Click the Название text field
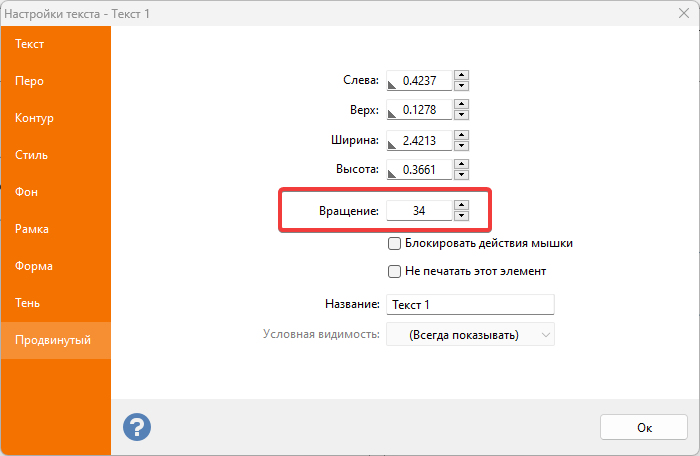The image size is (700, 456). click(x=470, y=304)
